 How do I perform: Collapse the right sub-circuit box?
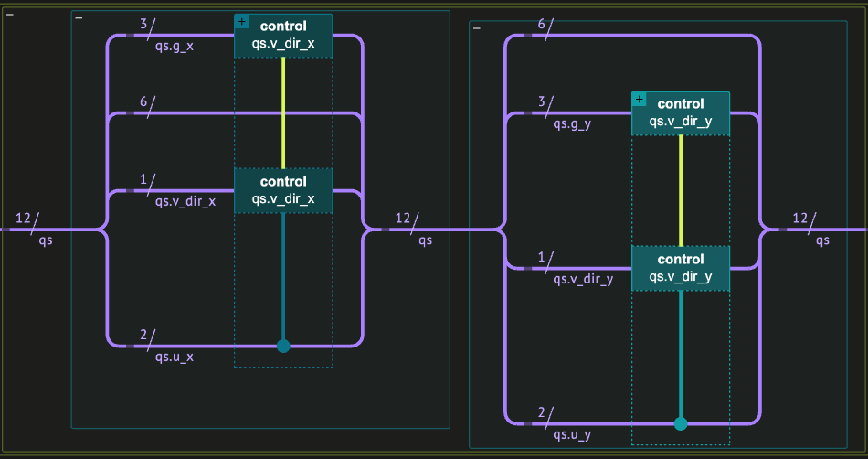click(477, 28)
